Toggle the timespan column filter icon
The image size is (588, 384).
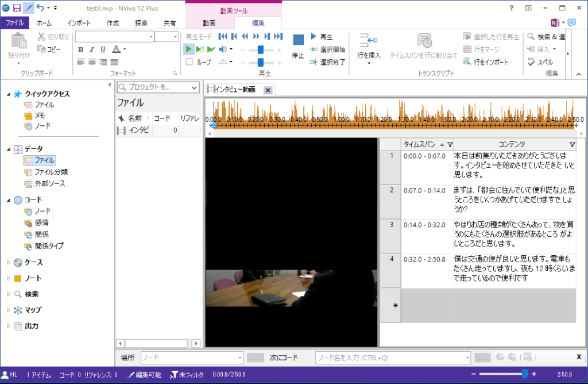[x=450, y=144]
